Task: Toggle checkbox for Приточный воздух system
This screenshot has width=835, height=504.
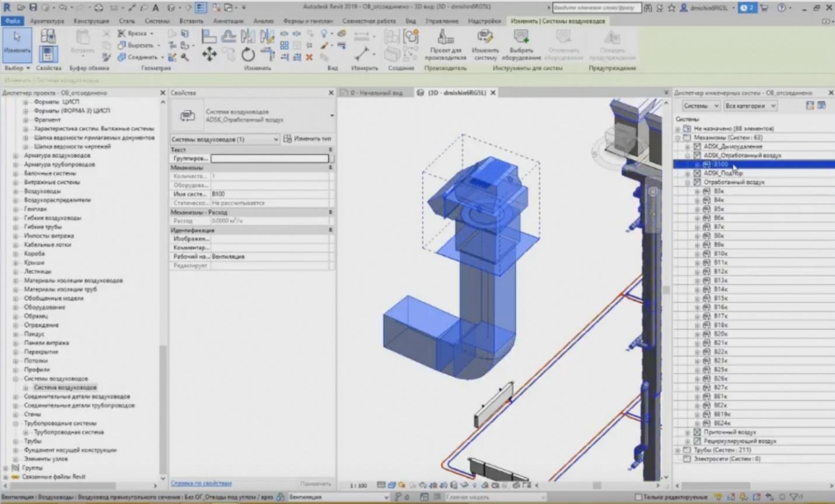Action: pyautogui.click(x=698, y=432)
